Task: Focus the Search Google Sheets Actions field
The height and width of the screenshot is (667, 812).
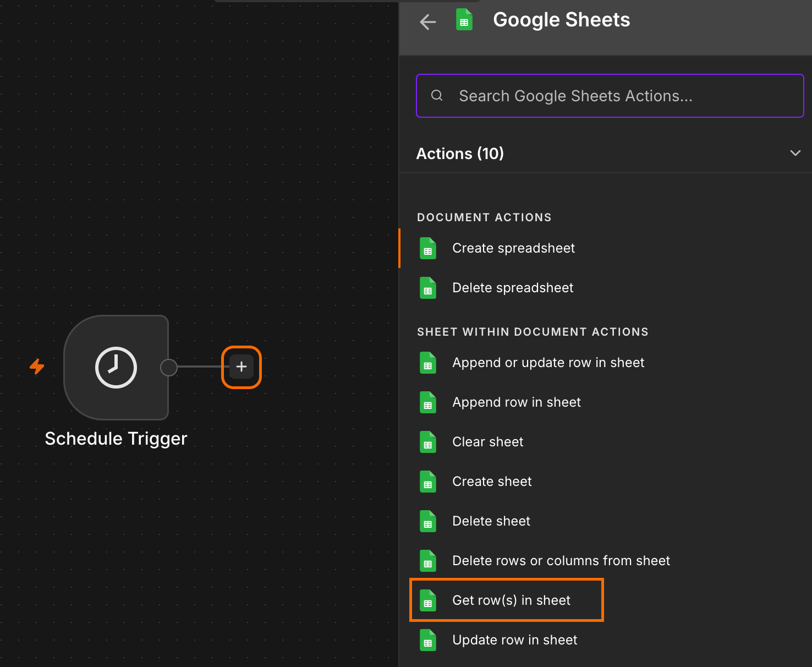Action: (610, 96)
